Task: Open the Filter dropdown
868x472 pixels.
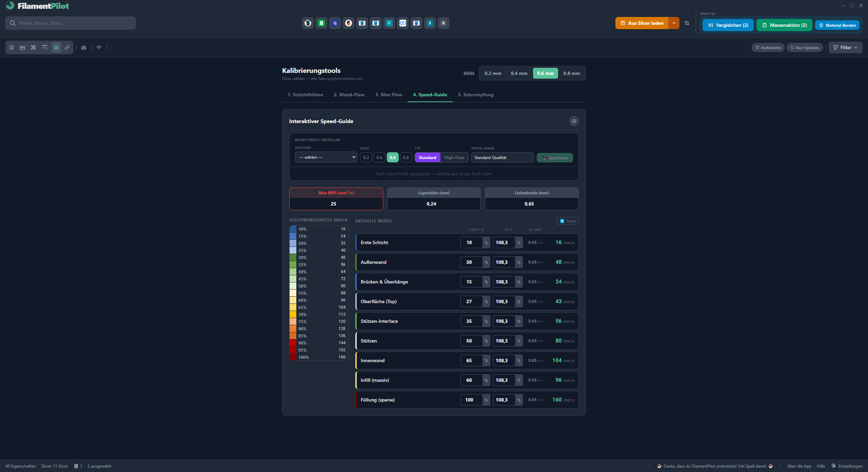Action: [x=846, y=47]
